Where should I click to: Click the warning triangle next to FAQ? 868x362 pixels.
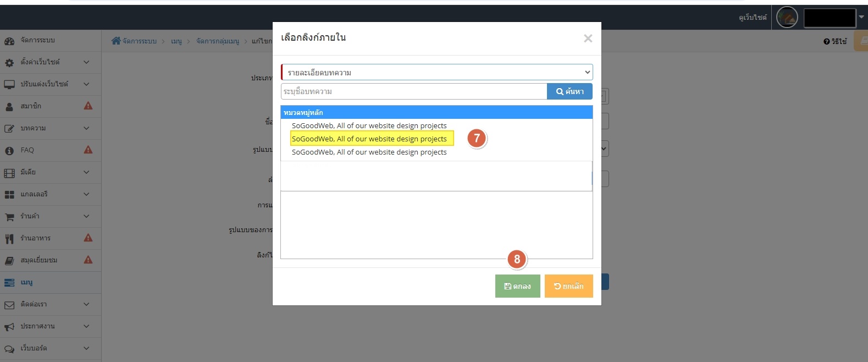pyautogui.click(x=88, y=150)
